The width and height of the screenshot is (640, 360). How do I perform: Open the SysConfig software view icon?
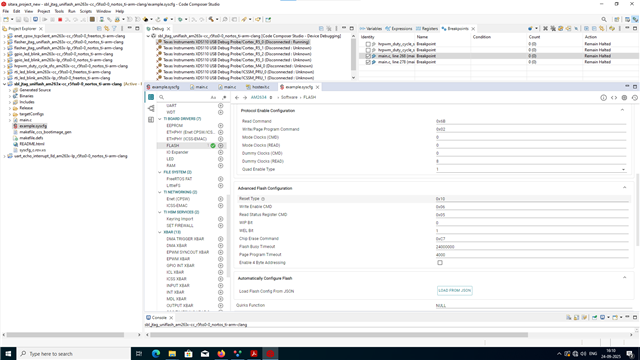coord(151,97)
